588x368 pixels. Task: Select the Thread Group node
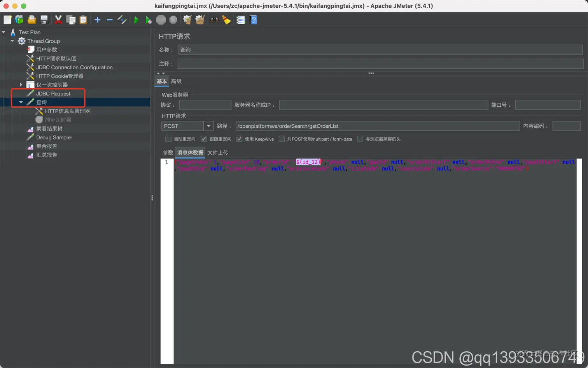click(x=44, y=41)
